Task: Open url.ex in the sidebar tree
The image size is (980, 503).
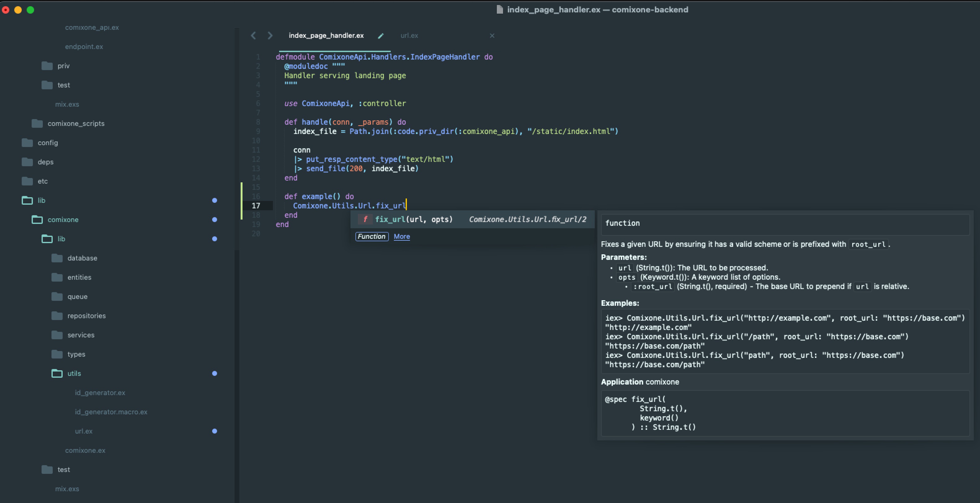Action: pyautogui.click(x=84, y=431)
